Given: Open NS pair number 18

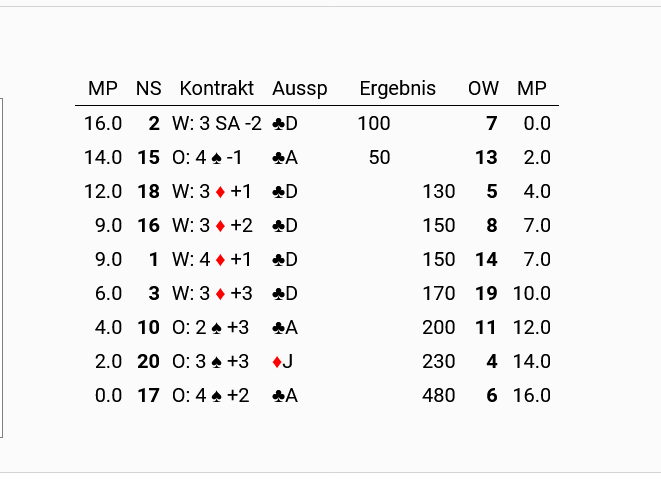Looking at the screenshot, I should [148, 192].
